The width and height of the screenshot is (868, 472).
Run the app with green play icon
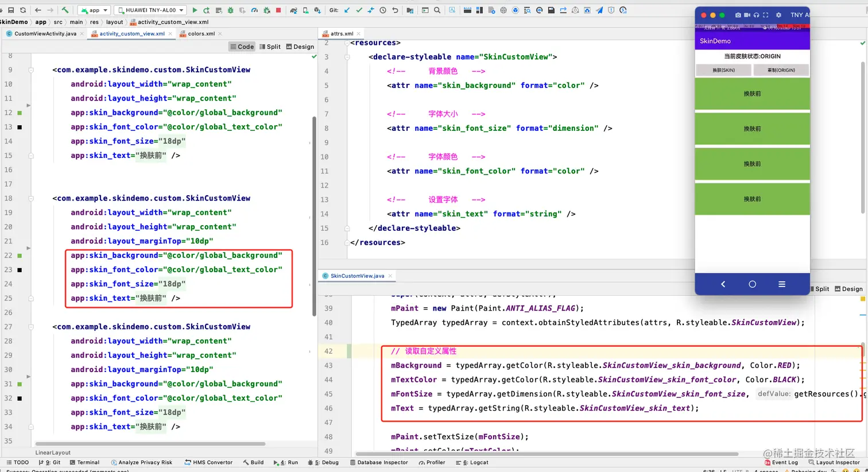pyautogui.click(x=195, y=10)
